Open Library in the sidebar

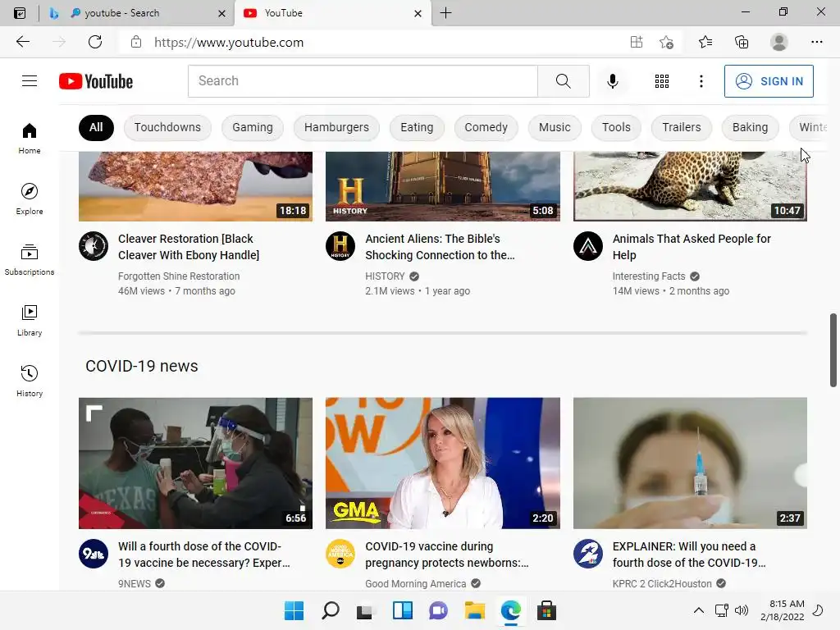pyautogui.click(x=30, y=321)
